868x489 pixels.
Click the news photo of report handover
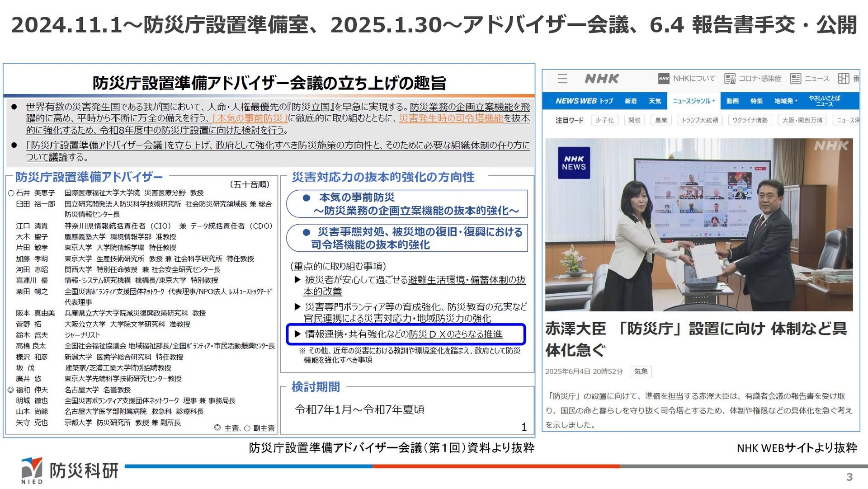point(698,225)
